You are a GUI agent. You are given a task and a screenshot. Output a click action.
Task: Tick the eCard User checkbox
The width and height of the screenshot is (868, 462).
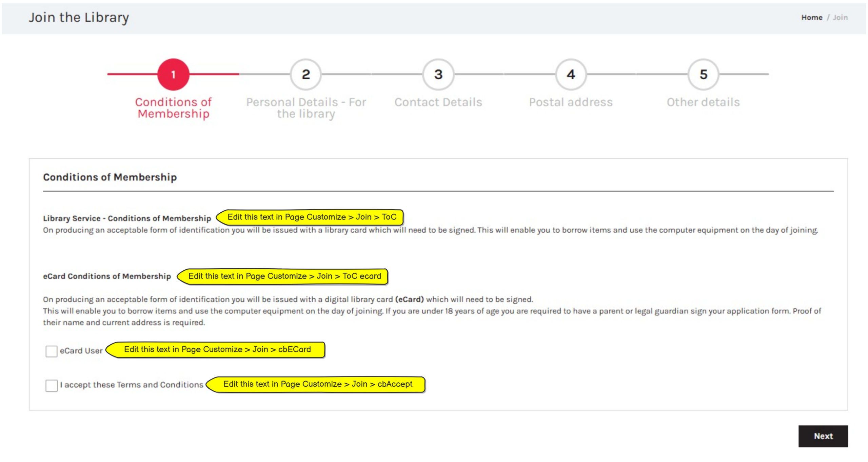point(52,351)
